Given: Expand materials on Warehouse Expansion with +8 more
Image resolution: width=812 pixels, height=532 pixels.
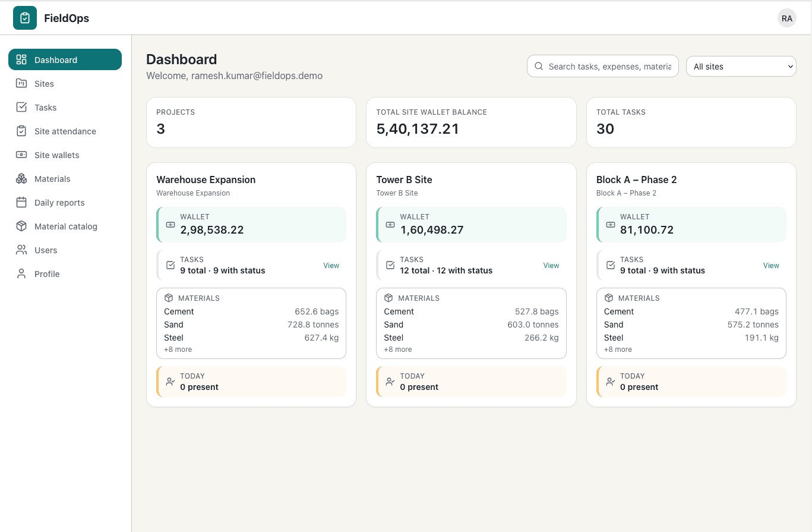Looking at the screenshot, I should pyautogui.click(x=178, y=349).
